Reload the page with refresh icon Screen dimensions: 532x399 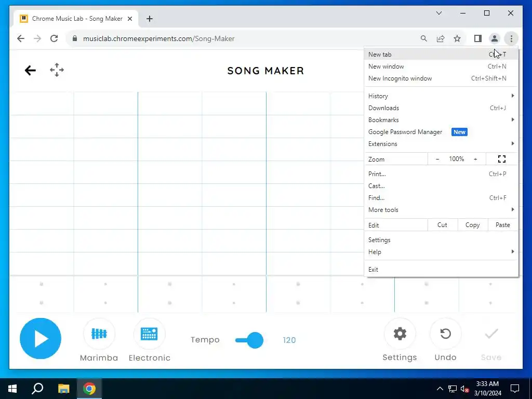(x=54, y=38)
